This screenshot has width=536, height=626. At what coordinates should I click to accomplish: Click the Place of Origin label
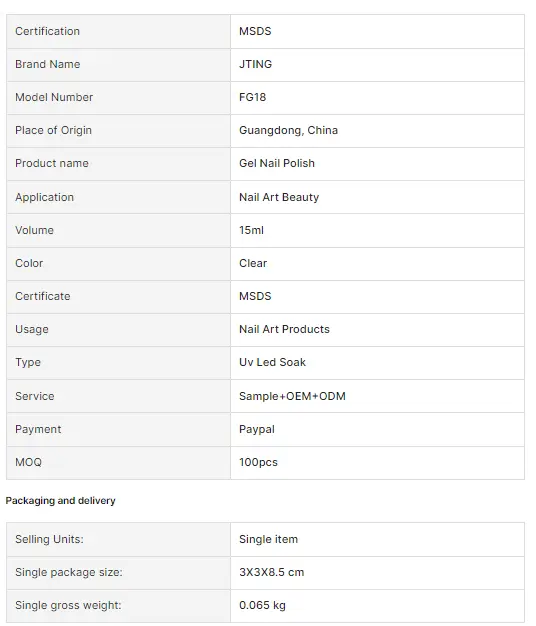point(53,130)
